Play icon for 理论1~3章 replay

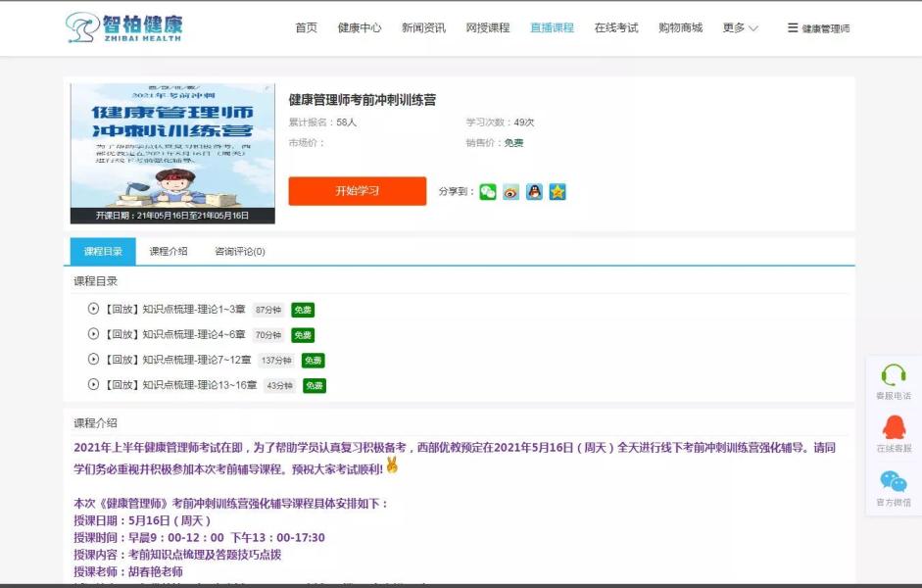click(93, 309)
